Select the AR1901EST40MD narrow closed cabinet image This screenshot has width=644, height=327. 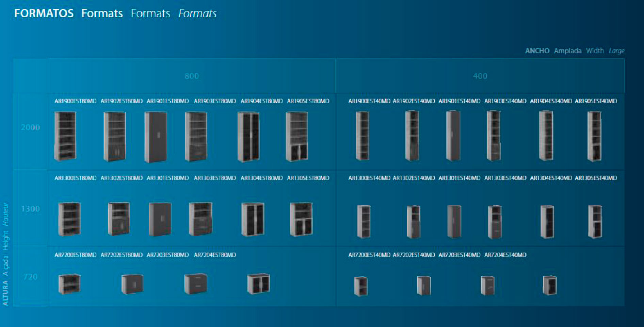point(453,136)
